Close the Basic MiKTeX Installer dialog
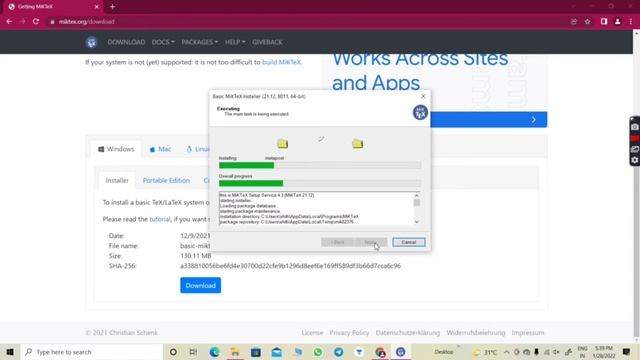640x360 pixels. (x=423, y=96)
